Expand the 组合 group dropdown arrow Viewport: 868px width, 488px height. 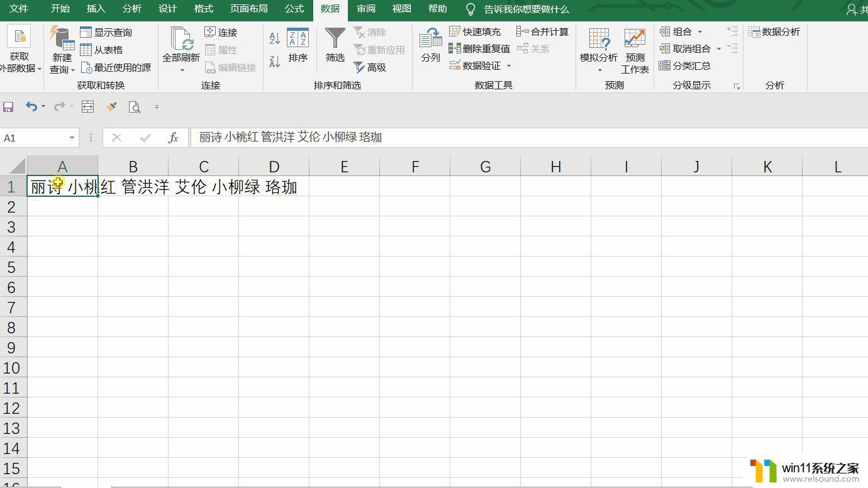click(x=700, y=32)
